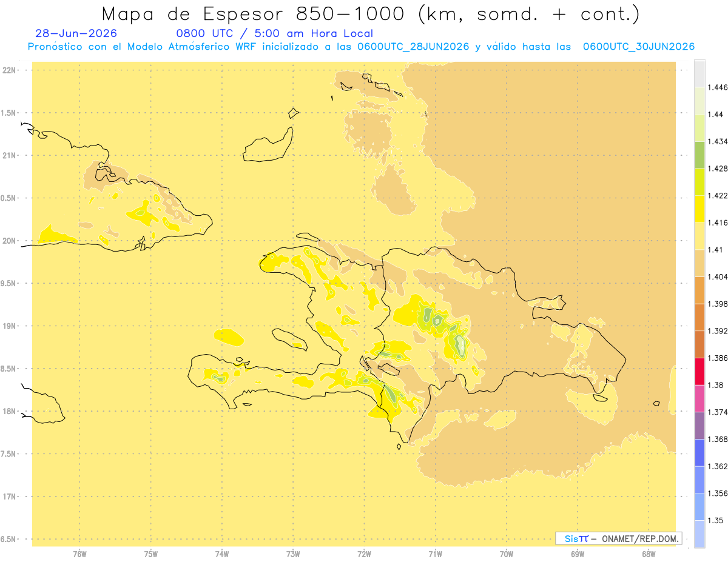This screenshot has height=562, width=728.
Task: Click the '1.35' colorbar value
Action: pyautogui.click(x=715, y=520)
